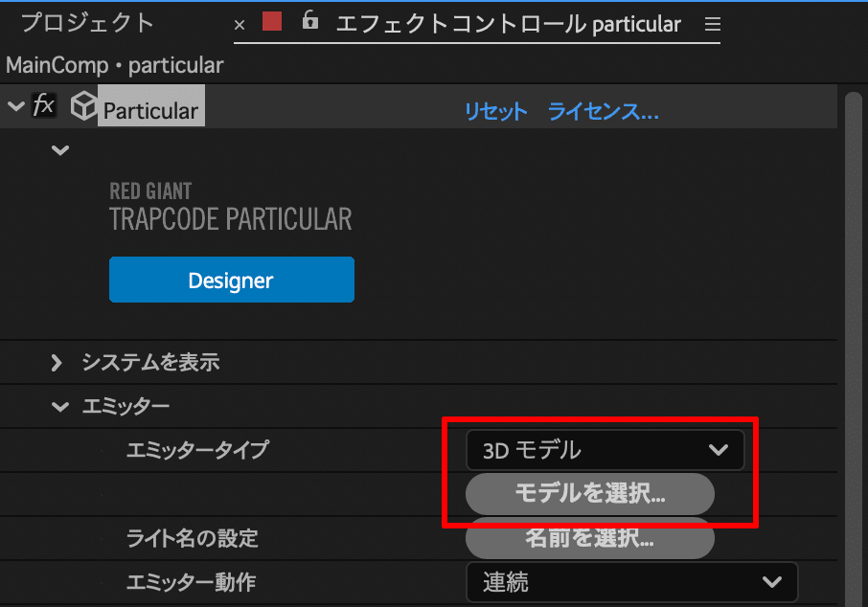Pick a light name via 名前を選択
This screenshot has width=868, height=607.
click(589, 539)
